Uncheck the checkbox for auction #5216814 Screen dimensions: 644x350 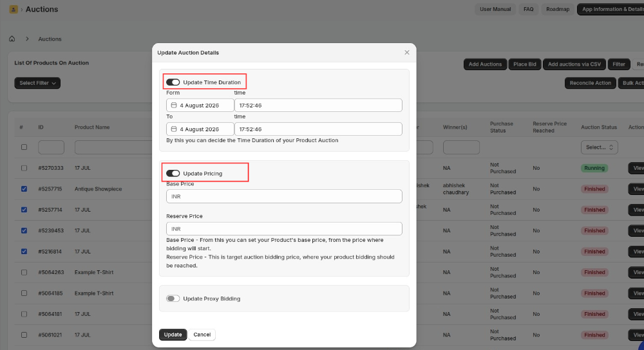(x=24, y=252)
